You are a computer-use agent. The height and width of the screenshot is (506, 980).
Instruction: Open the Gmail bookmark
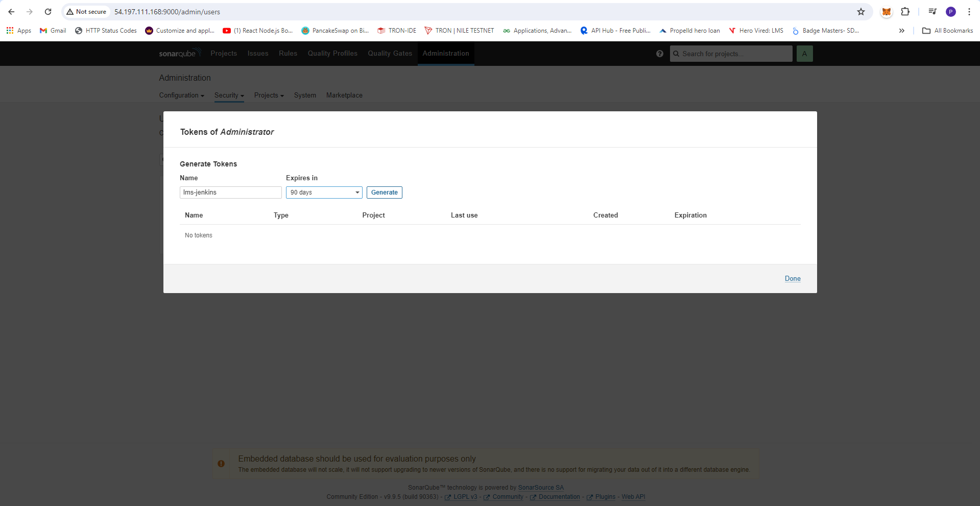53,31
